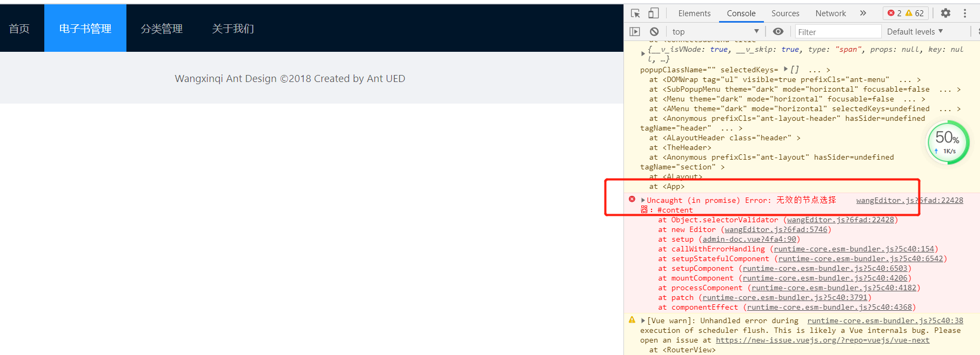
Task: Select the inspect element picker icon
Action: click(635, 13)
